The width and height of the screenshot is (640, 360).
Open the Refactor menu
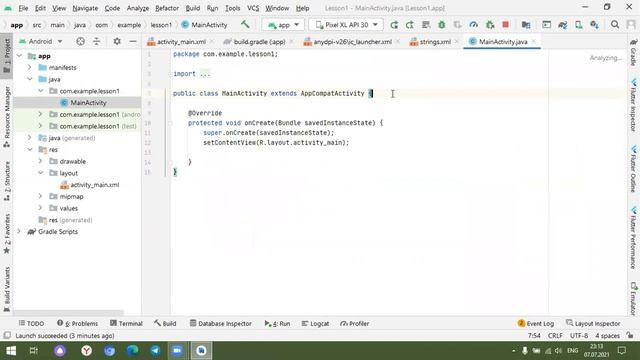(167, 8)
